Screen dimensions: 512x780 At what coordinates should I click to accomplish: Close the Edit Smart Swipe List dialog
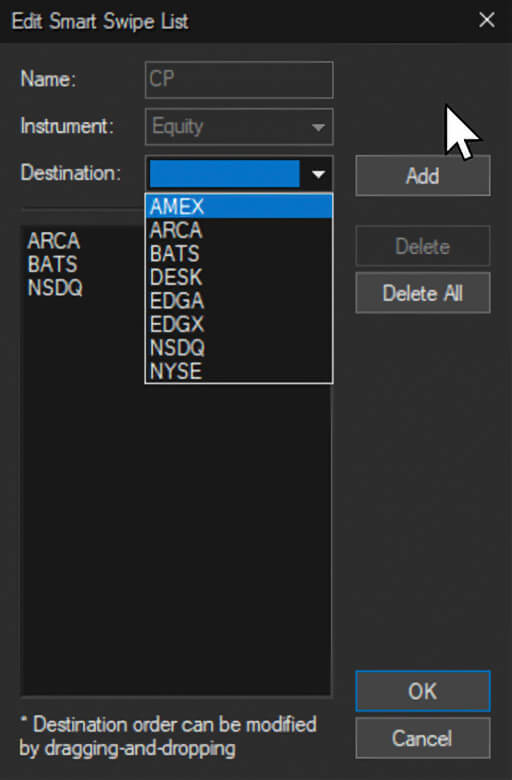(486, 20)
